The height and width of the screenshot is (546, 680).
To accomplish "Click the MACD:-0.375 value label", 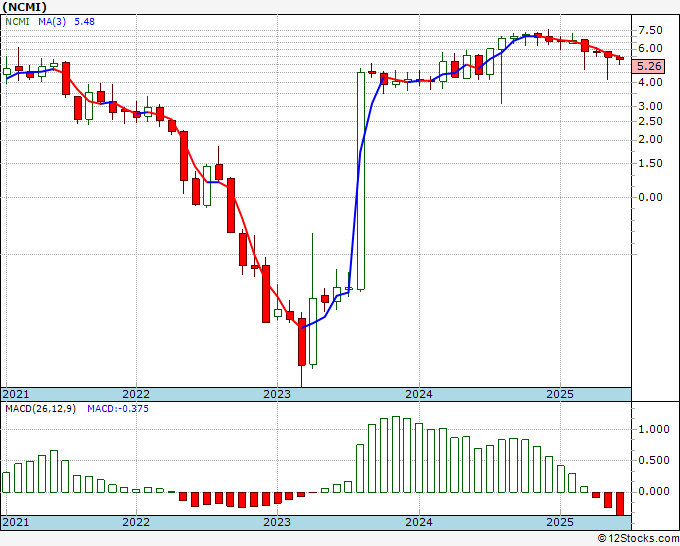I will tap(118, 409).
